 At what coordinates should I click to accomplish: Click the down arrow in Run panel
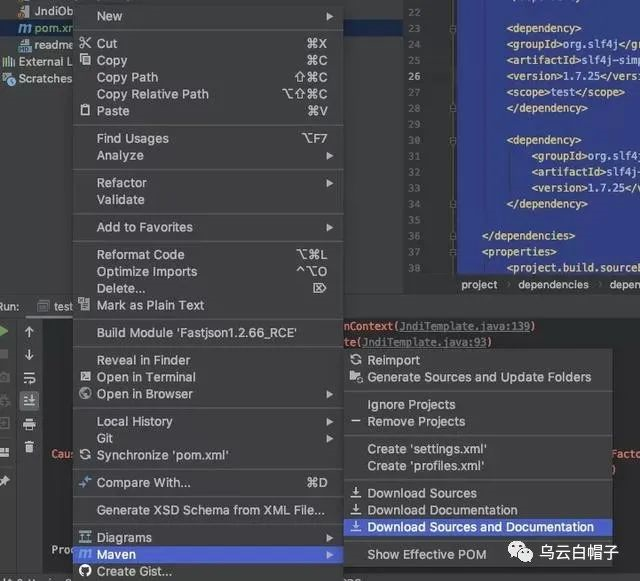(x=29, y=355)
